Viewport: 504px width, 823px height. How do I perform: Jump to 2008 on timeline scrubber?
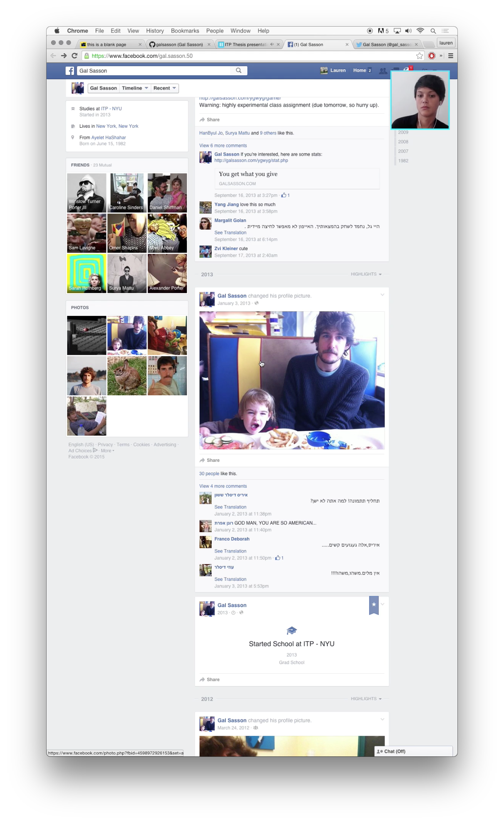[403, 141]
